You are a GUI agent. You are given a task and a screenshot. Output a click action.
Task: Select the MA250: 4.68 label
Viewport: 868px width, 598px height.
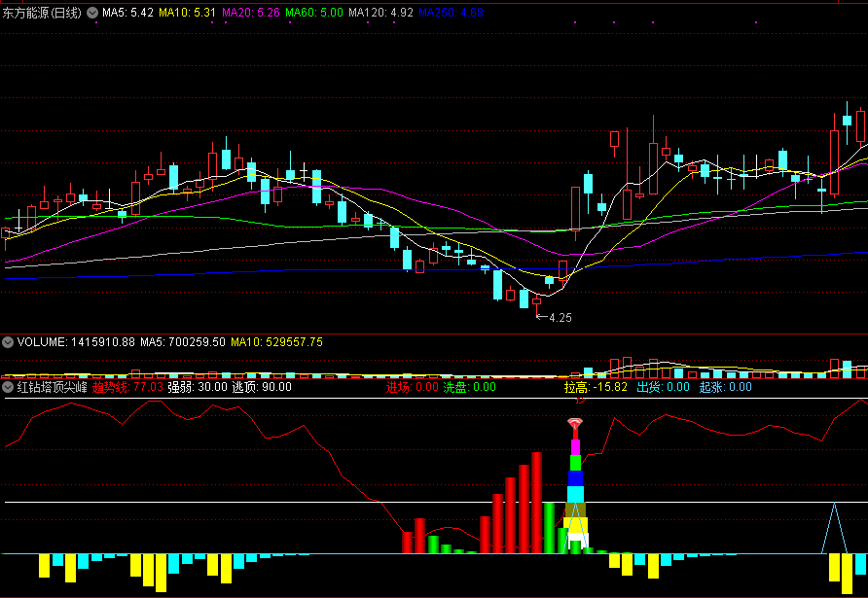point(452,13)
